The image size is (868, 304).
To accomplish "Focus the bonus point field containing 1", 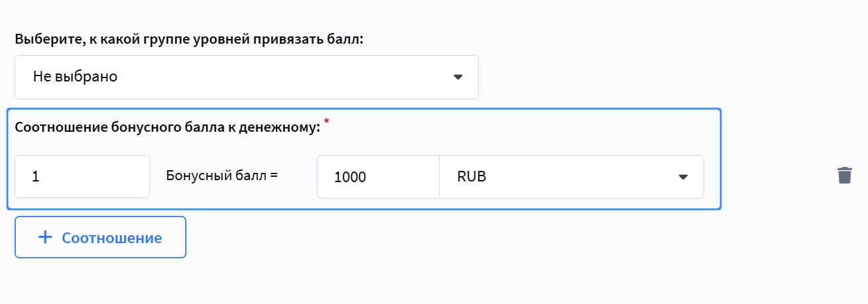I will pyautogui.click(x=82, y=176).
